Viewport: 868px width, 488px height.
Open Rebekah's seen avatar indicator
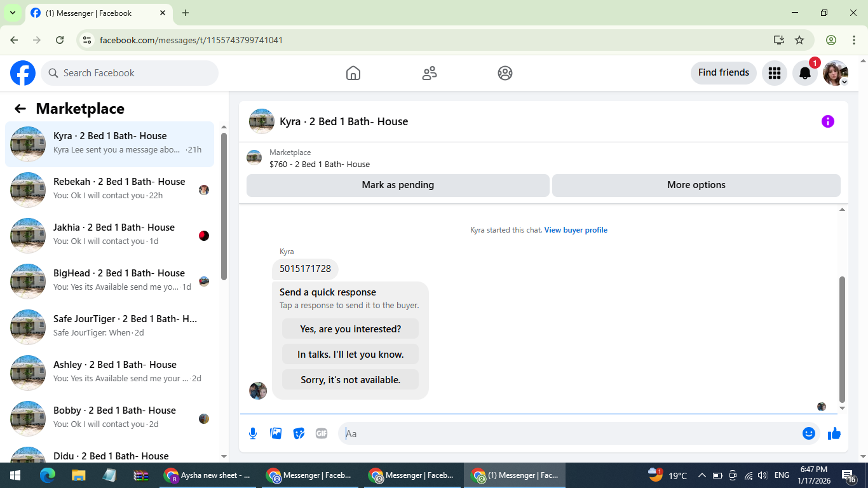tap(204, 190)
